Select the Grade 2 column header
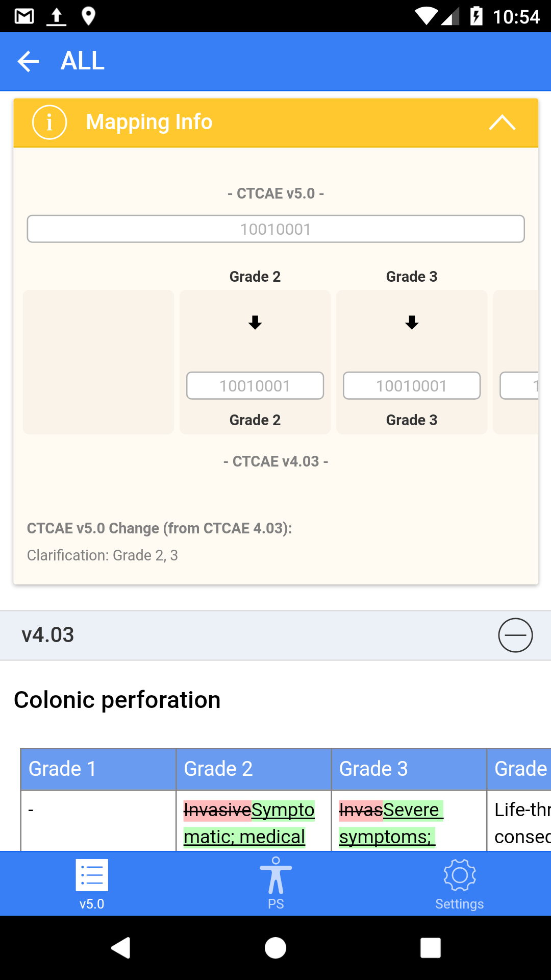Viewport: 551px width, 980px height. [218, 769]
